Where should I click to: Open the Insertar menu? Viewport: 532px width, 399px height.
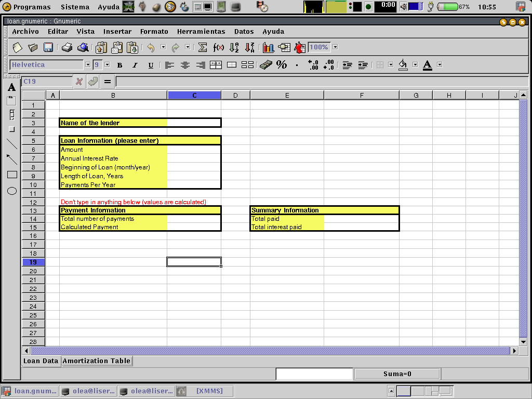point(117,32)
